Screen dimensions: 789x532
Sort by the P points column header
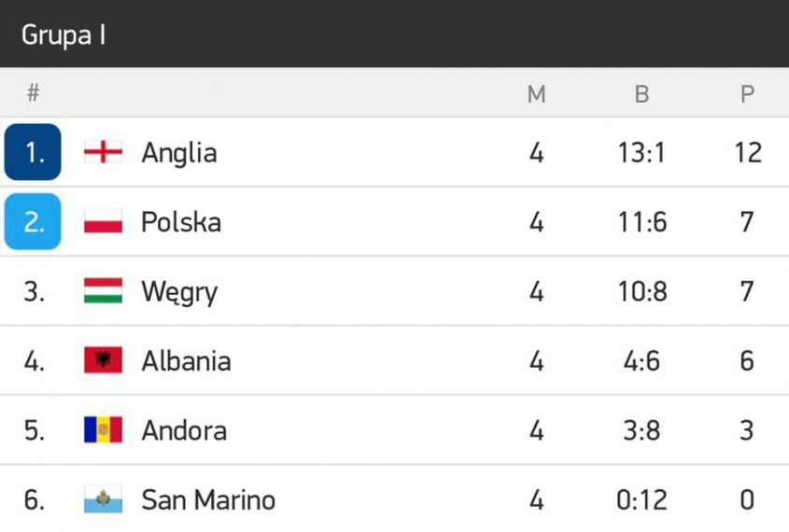747,94
